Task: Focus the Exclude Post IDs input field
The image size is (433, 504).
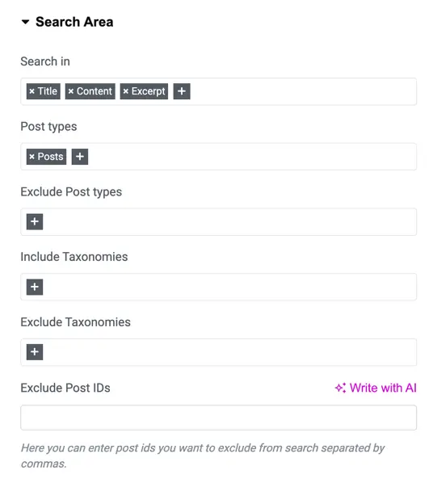Action: [219, 418]
